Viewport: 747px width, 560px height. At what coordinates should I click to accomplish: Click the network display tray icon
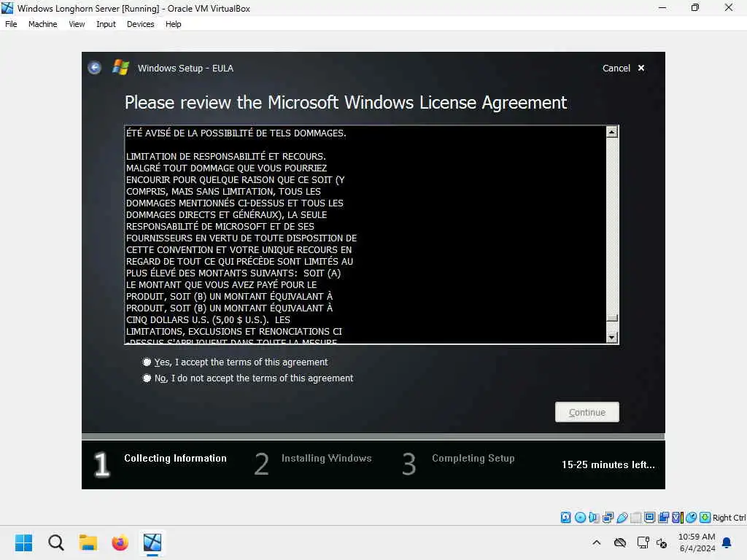pyautogui.click(x=643, y=542)
